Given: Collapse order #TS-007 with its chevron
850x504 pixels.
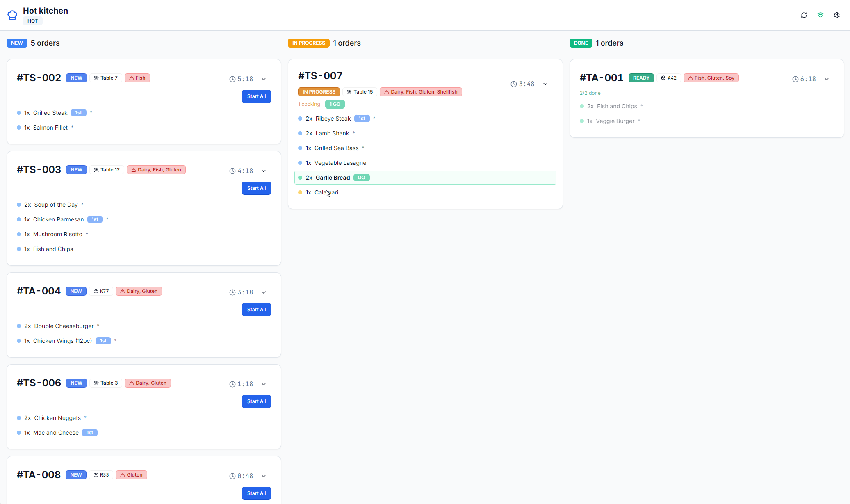Looking at the screenshot, I should 545,84.
